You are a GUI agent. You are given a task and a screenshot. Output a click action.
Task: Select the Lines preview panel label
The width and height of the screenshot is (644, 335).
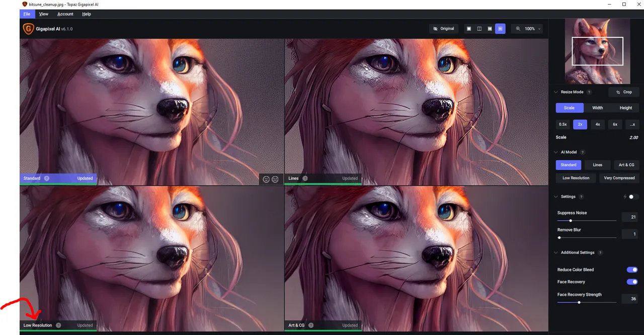[293, 178]
